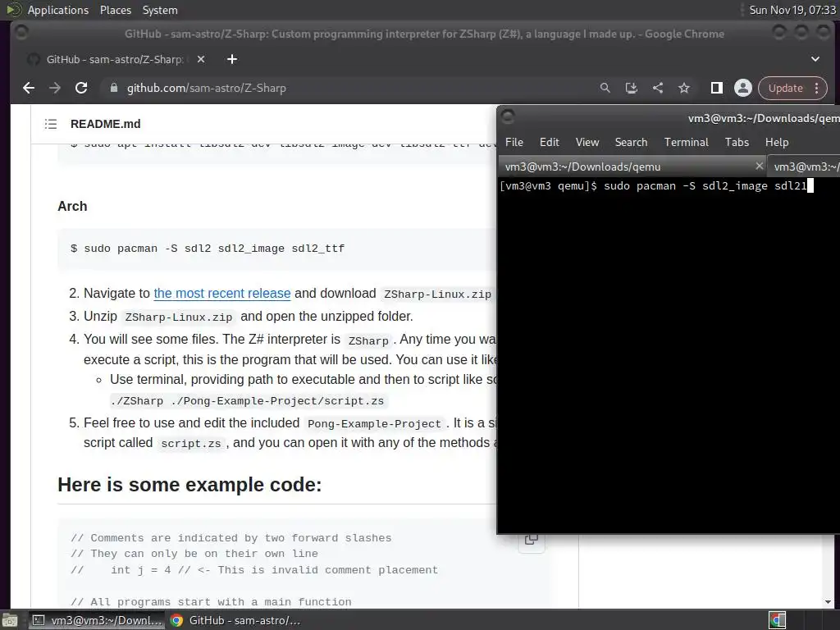Open the terminal Edit menu

(x=549, y=142)
